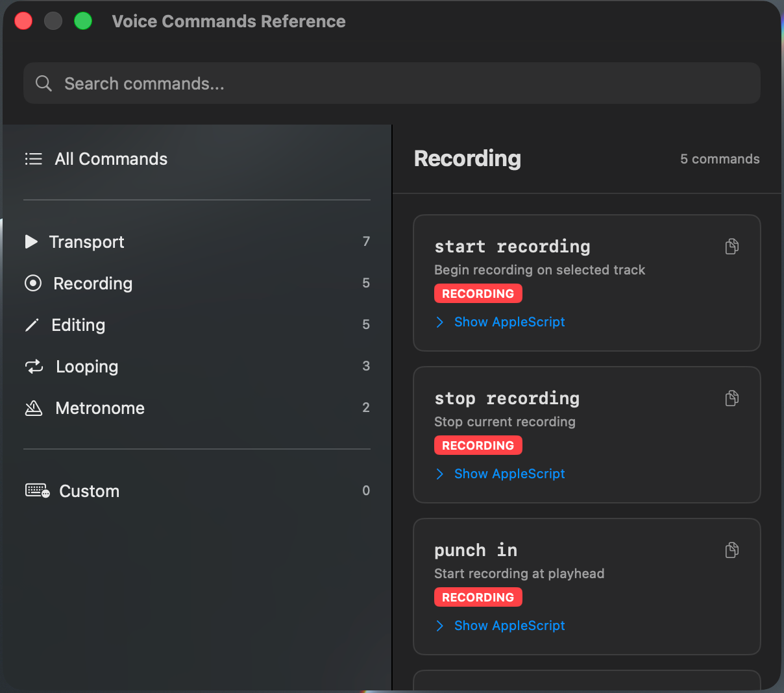Screen dimensions: 784x693
Task: Click inside the Search commands field
Action: point(260,83)
